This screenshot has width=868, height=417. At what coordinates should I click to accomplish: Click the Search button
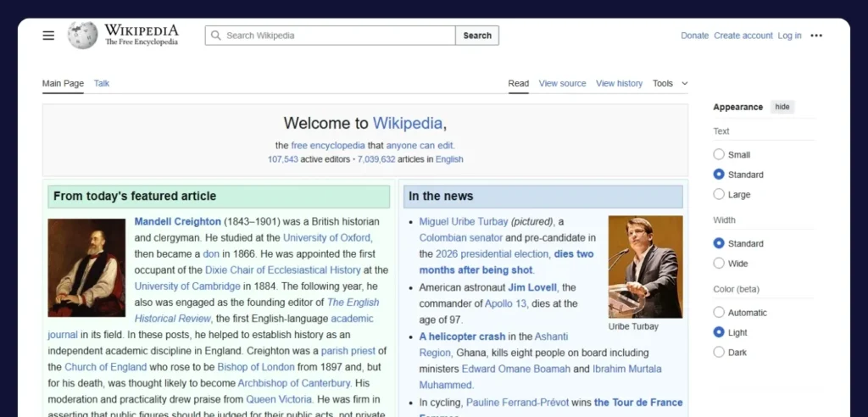(x=477, y=36)
